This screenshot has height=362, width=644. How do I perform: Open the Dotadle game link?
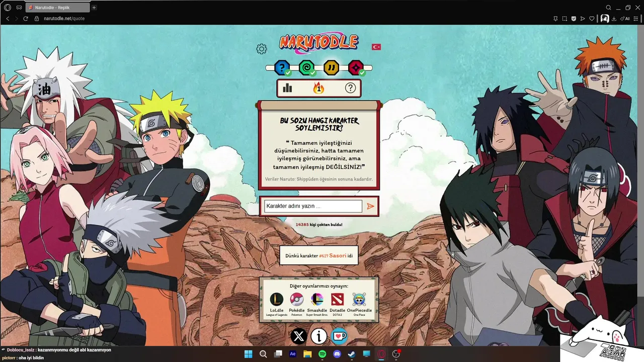[337, 304]
